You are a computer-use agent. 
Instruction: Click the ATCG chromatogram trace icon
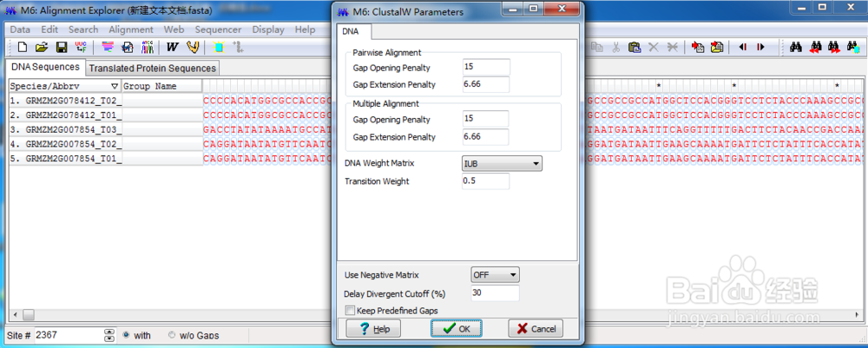(x=148, y=48)
